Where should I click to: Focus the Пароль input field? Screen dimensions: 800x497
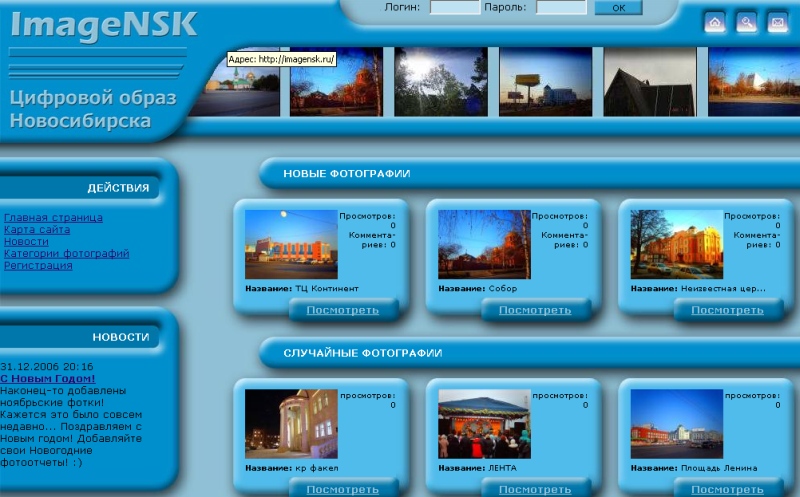(561, 7)
